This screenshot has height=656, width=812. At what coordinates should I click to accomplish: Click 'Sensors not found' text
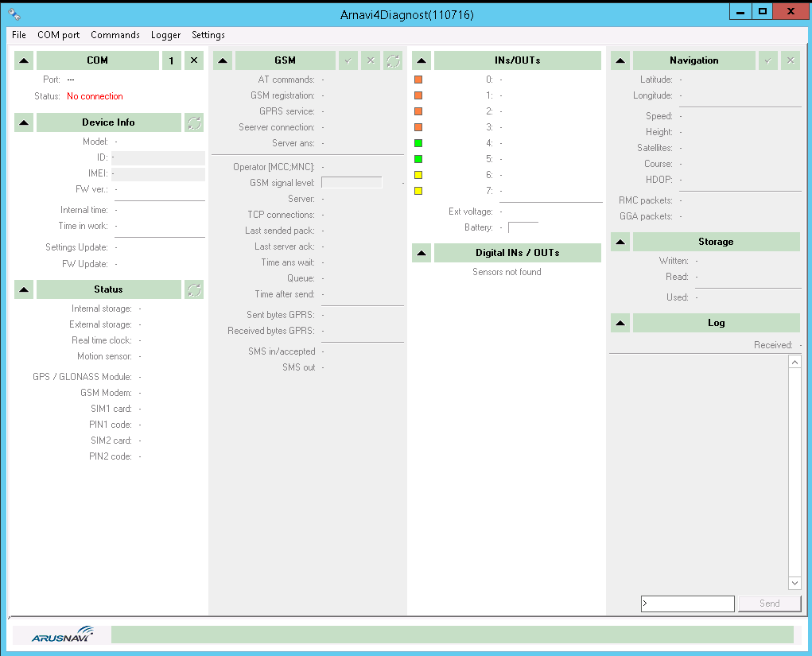click(x=507, y=273)
